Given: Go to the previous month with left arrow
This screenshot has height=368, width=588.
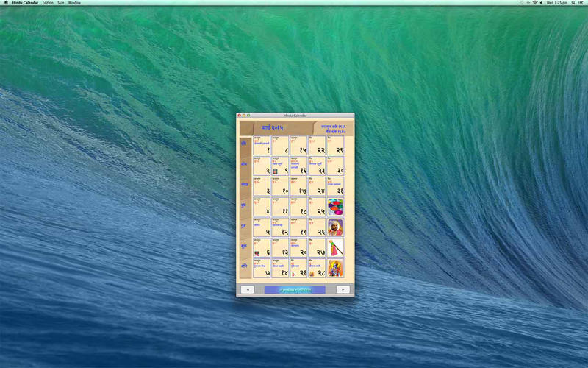Looking at the screenshot, I should tap(248, 289).
